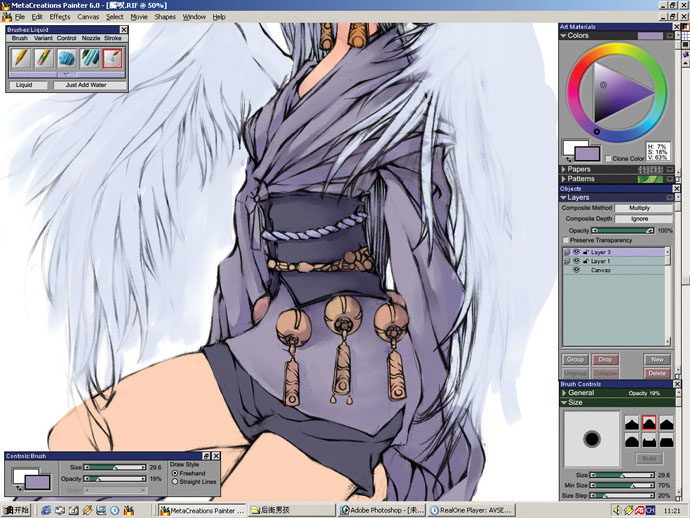690x518 pixels.
Task: Adjust Opacity slider in Controls:Brush panel
Action: click(x=115, y=479)
